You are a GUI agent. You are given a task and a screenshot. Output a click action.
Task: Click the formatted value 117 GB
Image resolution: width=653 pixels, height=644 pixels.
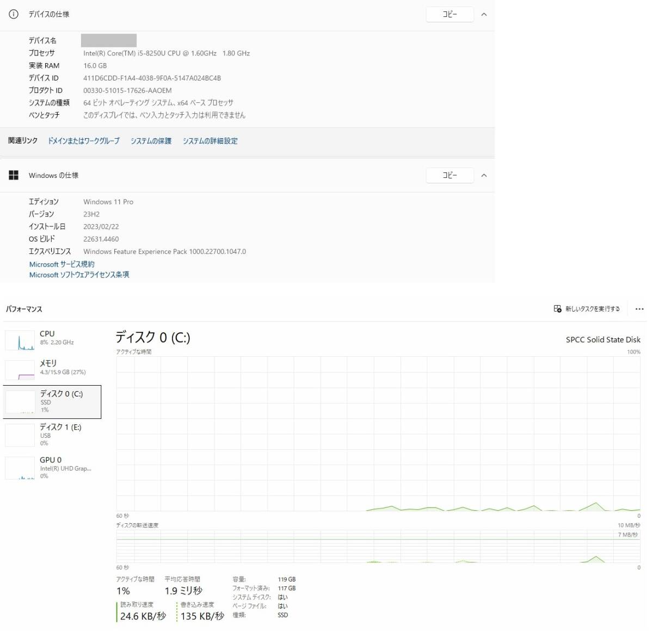click(x=287, y=589)
